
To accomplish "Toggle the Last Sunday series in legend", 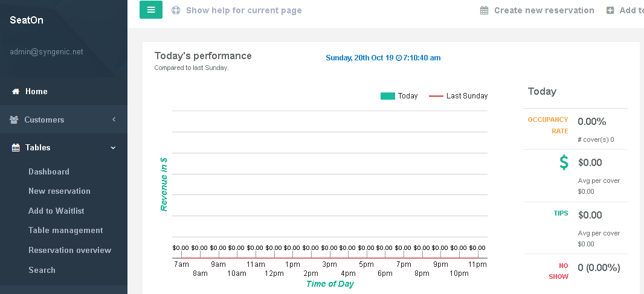I will (466, 96).
